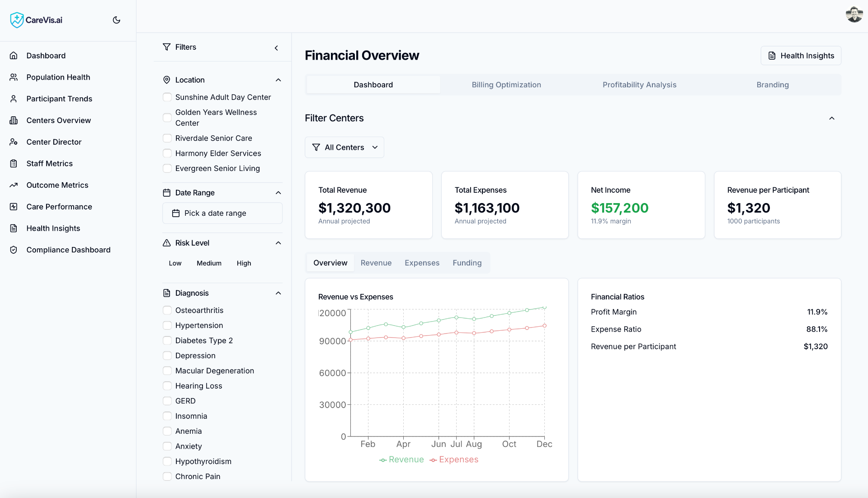Click the Centers Overview building icon
The width and height of the screenshot is (868, 498).
click(x=14, y=120)
